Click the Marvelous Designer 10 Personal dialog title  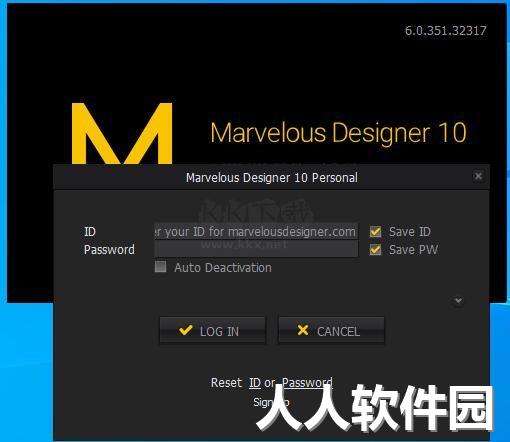[x=272, y=178]
